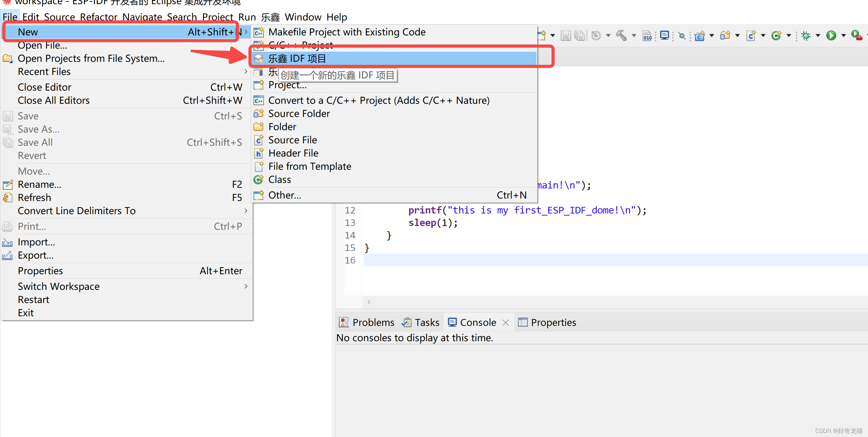Click the Save toolbar icon
This screenshot has width=868, height=437.
[566, 36]
